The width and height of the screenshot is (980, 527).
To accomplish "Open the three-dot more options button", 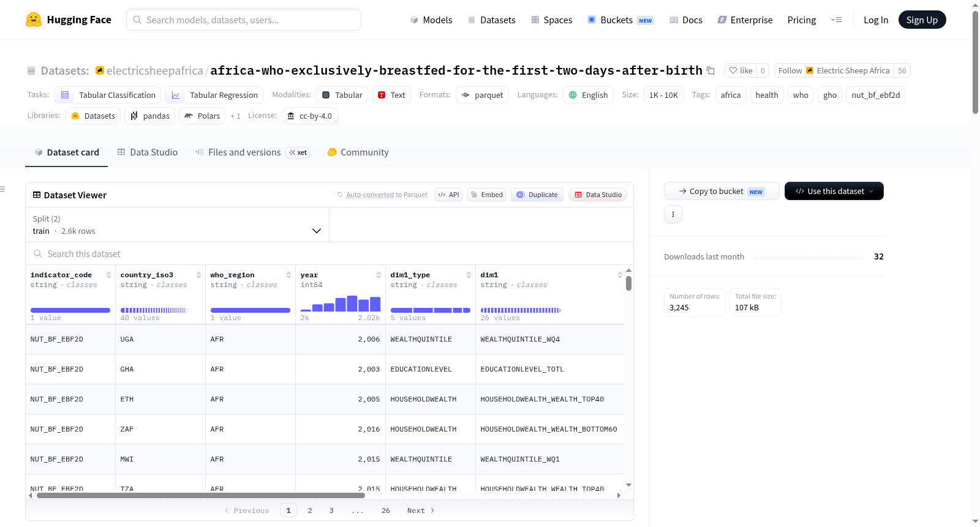I will 673,214.
